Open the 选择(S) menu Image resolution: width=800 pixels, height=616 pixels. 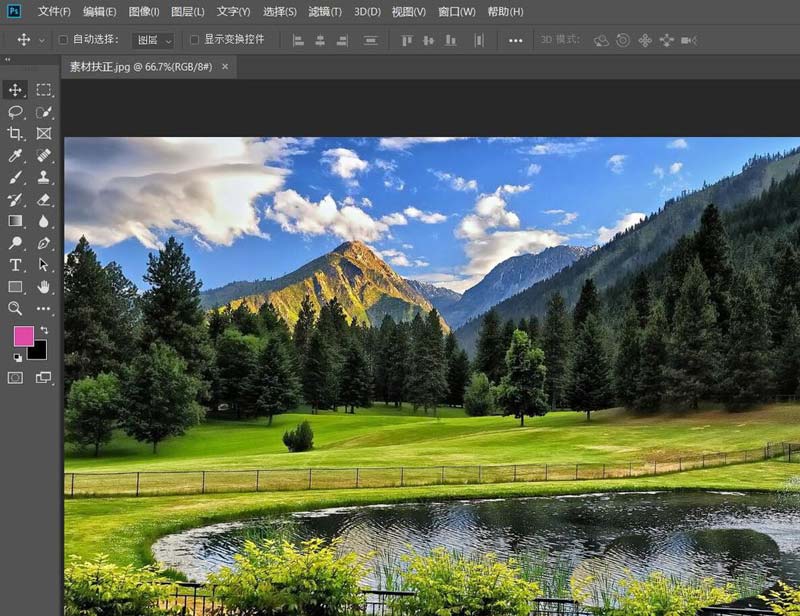click(x=280, y=11)
